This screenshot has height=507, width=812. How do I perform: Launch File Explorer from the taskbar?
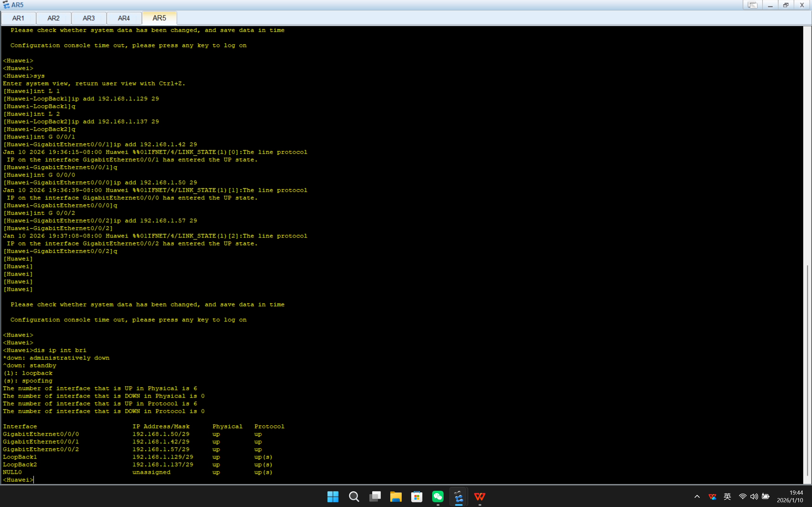[396, 497]
